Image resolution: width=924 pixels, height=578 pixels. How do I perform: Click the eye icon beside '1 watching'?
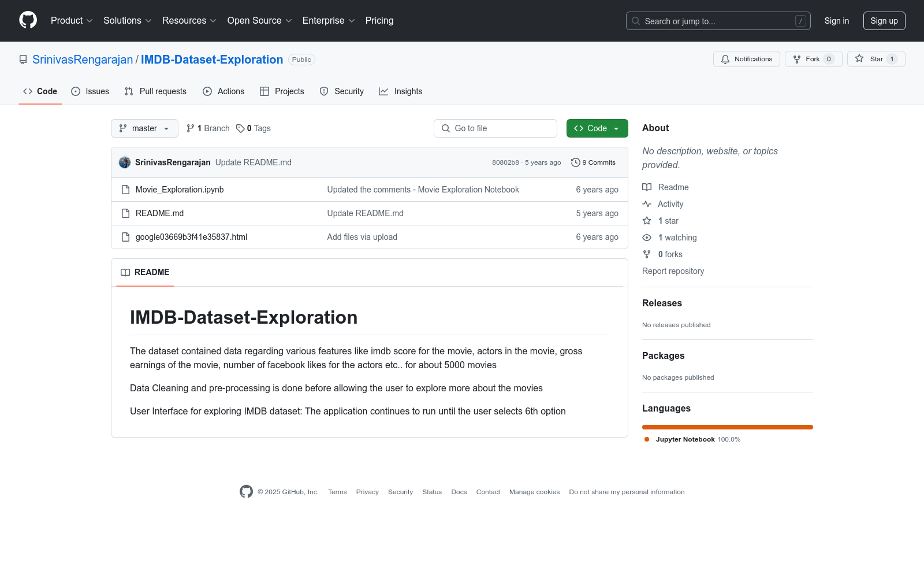[647, 238]
